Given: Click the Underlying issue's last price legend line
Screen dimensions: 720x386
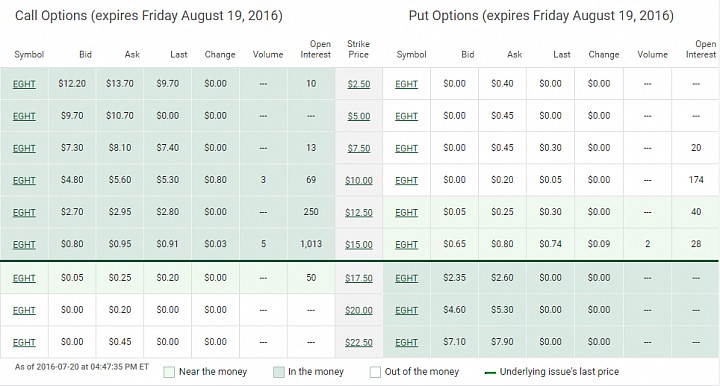Looking at the screenshot, I should point(490,373).
